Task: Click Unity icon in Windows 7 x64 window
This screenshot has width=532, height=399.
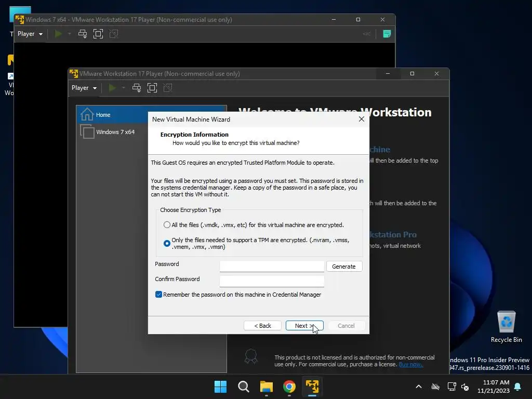Action: click(x=114, y=34)
